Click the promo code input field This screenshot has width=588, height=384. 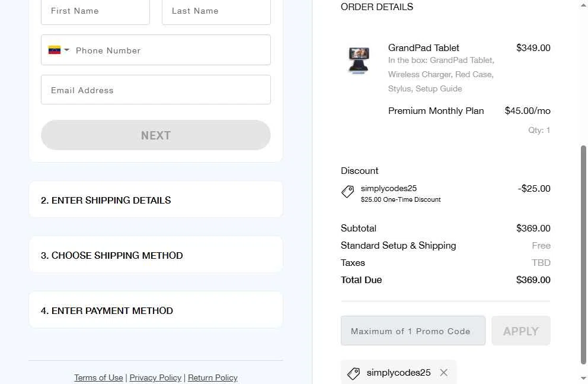point(413,331)
